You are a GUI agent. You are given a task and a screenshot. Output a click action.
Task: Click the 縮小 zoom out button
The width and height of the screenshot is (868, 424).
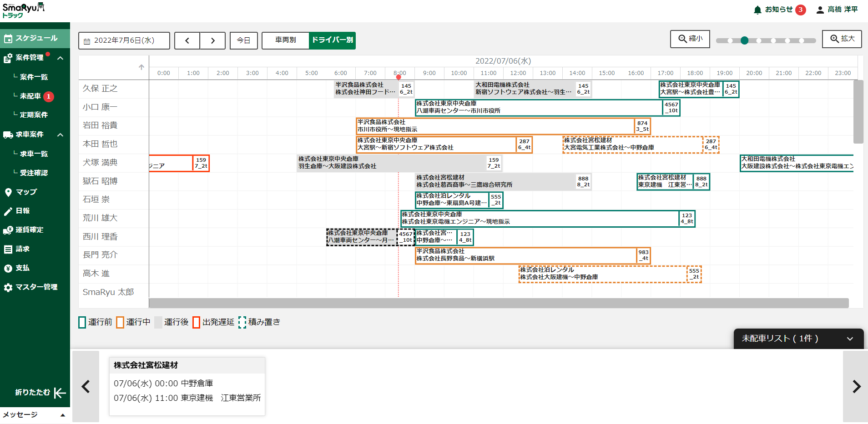690,39
